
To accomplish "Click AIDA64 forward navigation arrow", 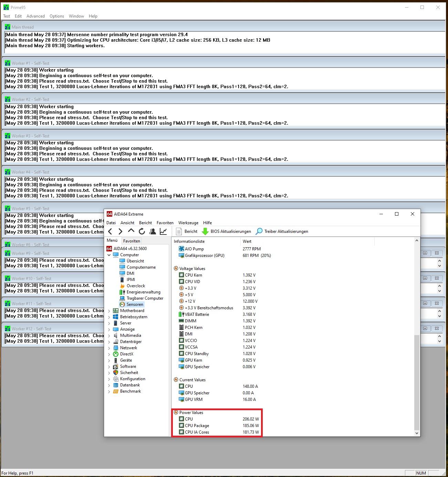I will [120, 231].
